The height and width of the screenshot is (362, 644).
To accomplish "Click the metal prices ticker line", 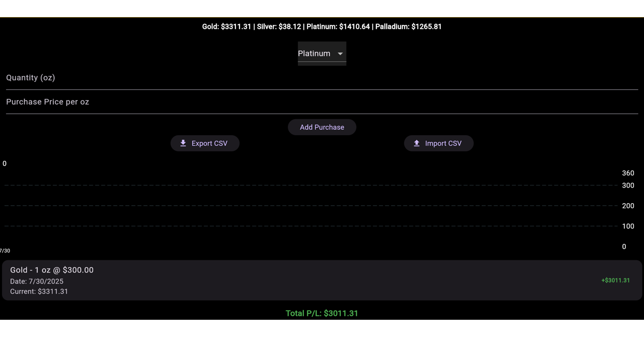I will tap(322, 27).
